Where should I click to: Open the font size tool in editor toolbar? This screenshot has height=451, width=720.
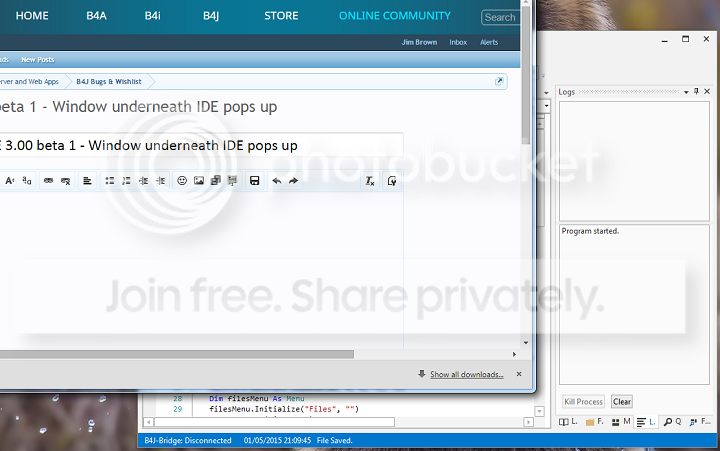coord(10,181)
